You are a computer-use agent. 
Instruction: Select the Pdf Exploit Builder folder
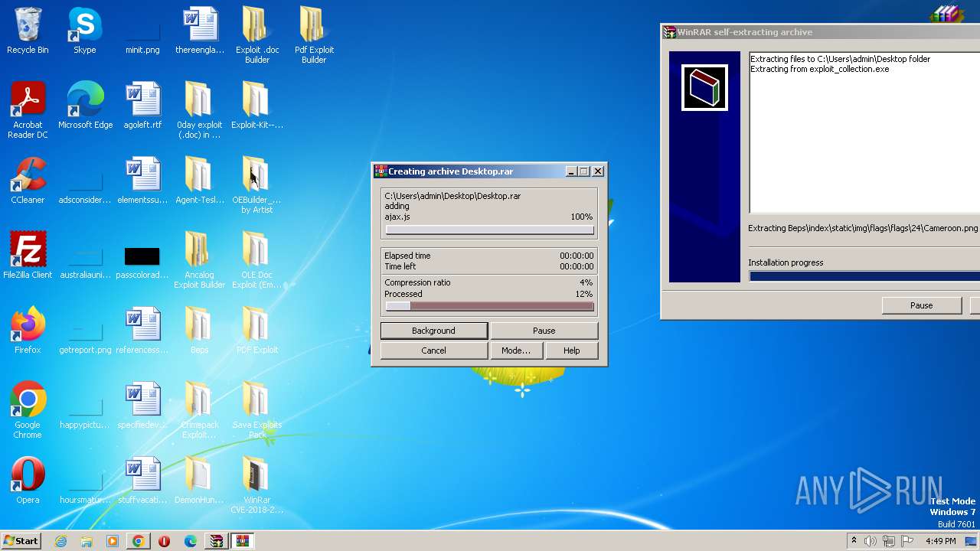[314, 36]
